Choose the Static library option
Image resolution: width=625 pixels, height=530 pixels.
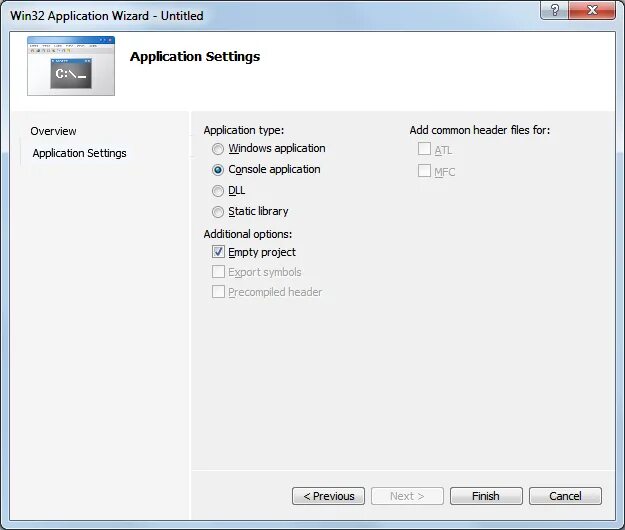click(218, 212)
